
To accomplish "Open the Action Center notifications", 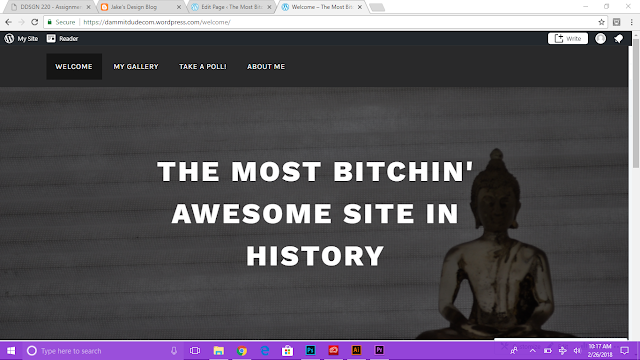I will click(624, 351).
